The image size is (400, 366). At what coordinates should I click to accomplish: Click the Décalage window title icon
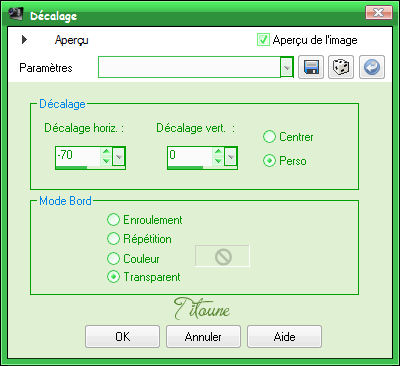point(15,14)
